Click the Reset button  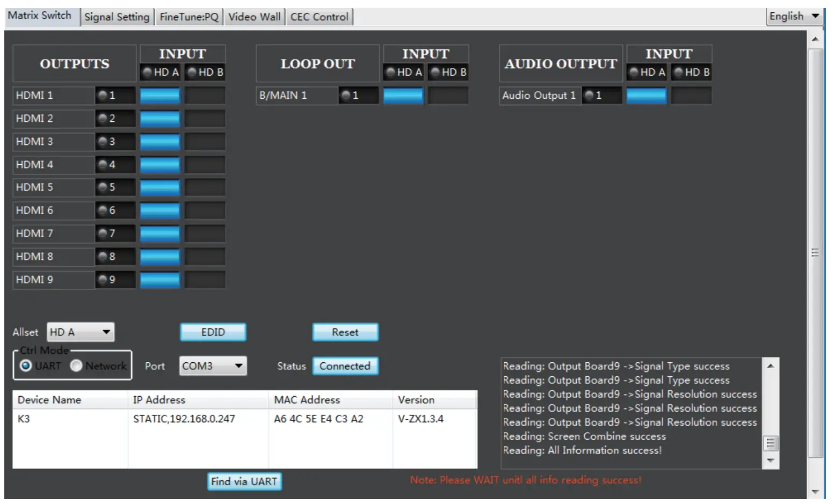tap(345, 332)
